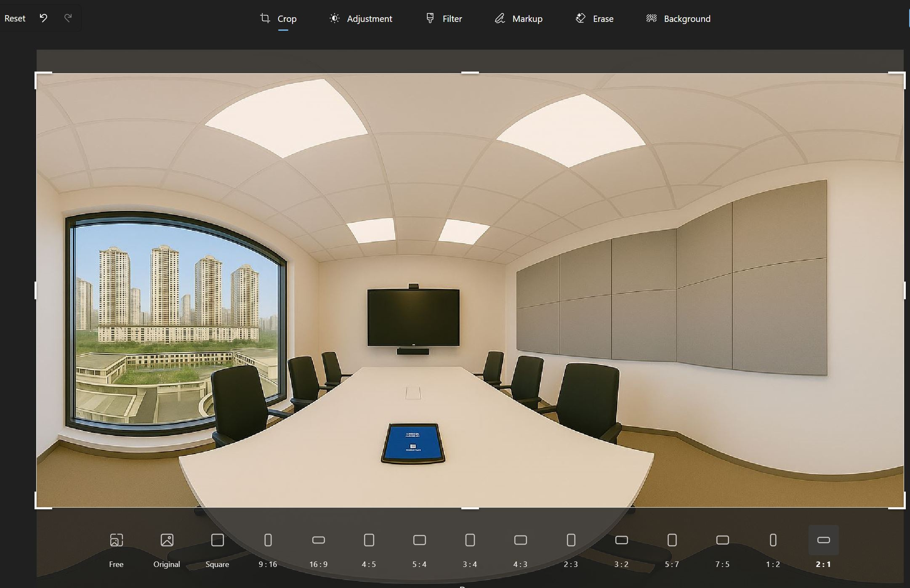Select the Free aspect ratio icon

[x=116, y=540]
